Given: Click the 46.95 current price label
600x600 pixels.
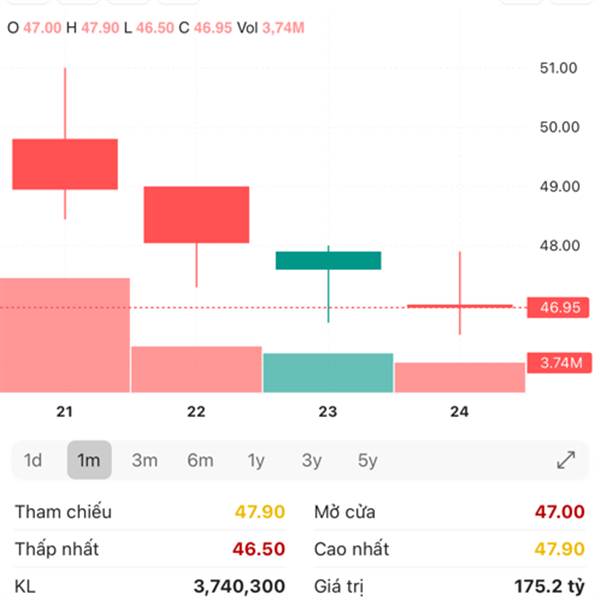Looking at the screenshot, I should 558,308.
